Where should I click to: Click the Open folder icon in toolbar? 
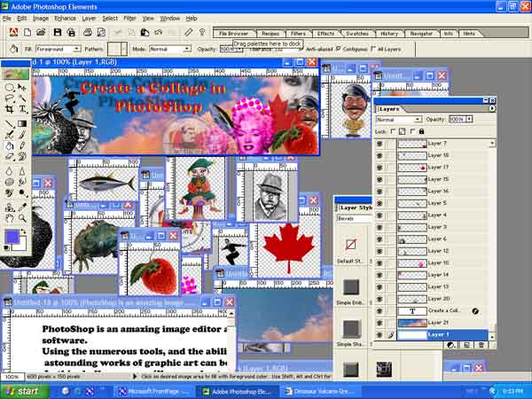41,33
